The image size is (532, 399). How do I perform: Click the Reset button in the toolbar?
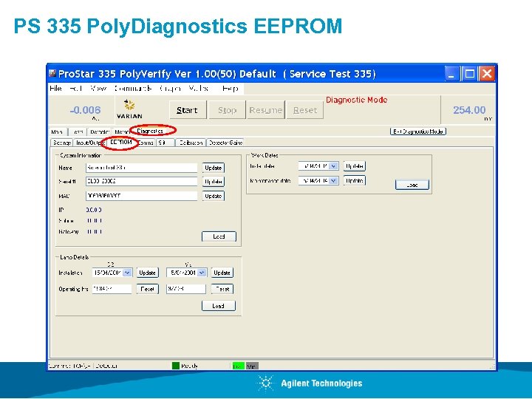(x=304, y=110)
